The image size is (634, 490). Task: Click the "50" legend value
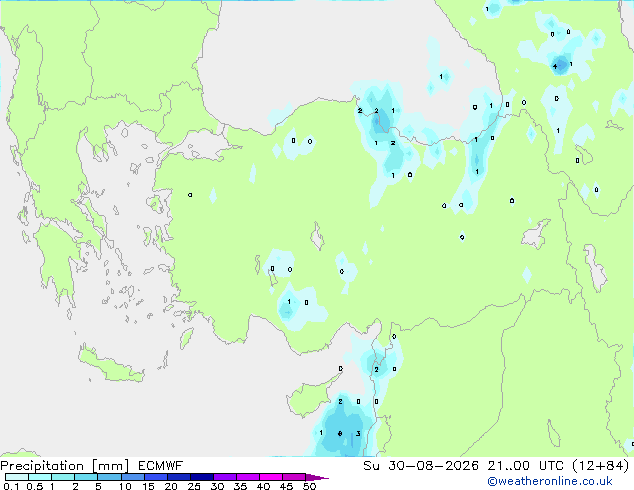(309, 486)
